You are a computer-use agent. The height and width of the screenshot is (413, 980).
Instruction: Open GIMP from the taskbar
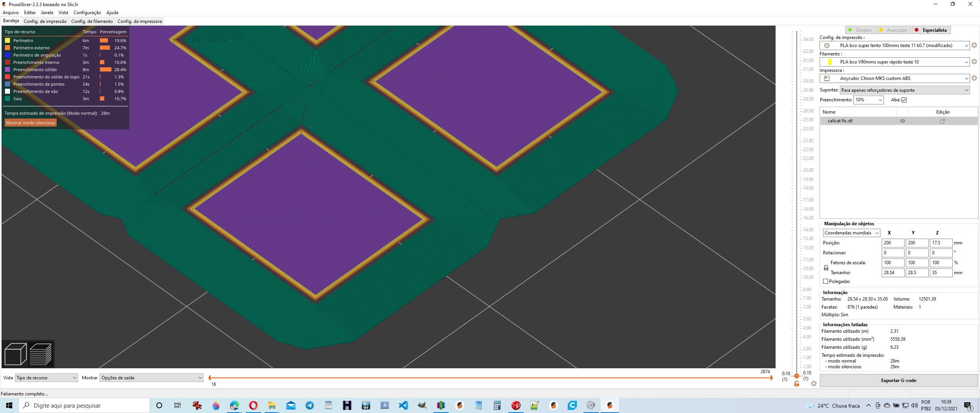click(x=422, y=405)
